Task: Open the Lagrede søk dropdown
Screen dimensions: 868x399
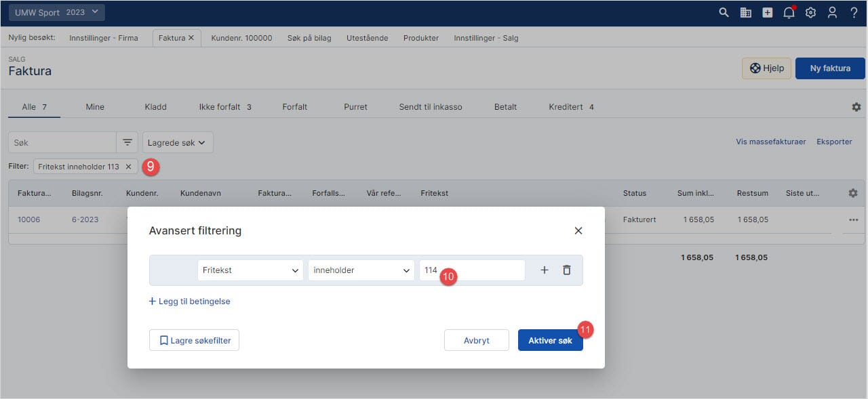Action: click(x=178, y=142)
